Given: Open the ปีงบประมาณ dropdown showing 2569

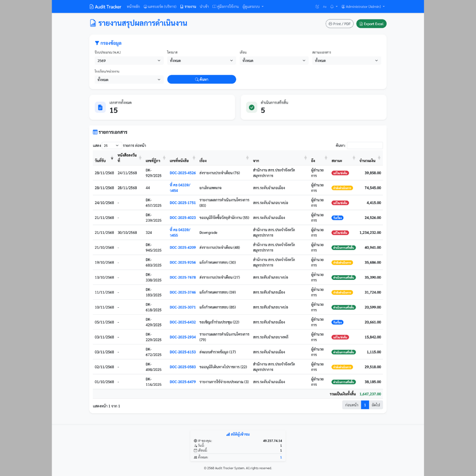Looking at the screenshot, I should point(128,60).
